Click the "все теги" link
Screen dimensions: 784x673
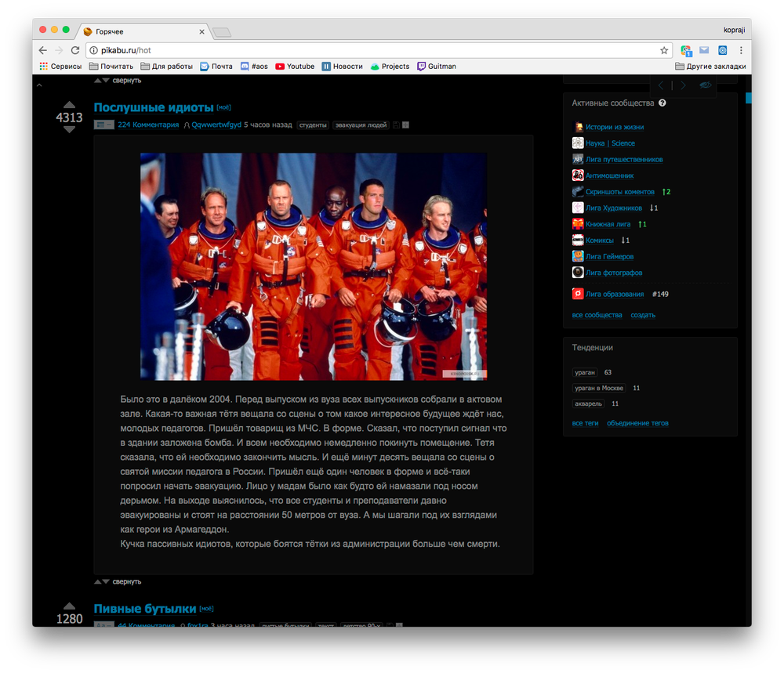click(x=585, y=423)
